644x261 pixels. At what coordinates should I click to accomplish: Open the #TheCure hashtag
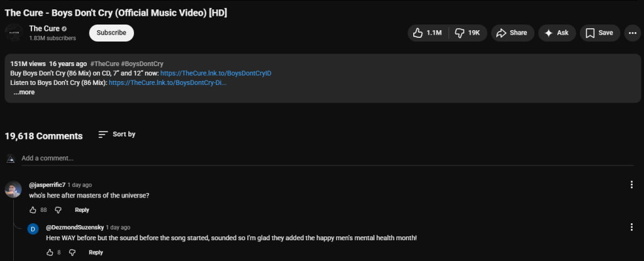[x=104, y=64]
